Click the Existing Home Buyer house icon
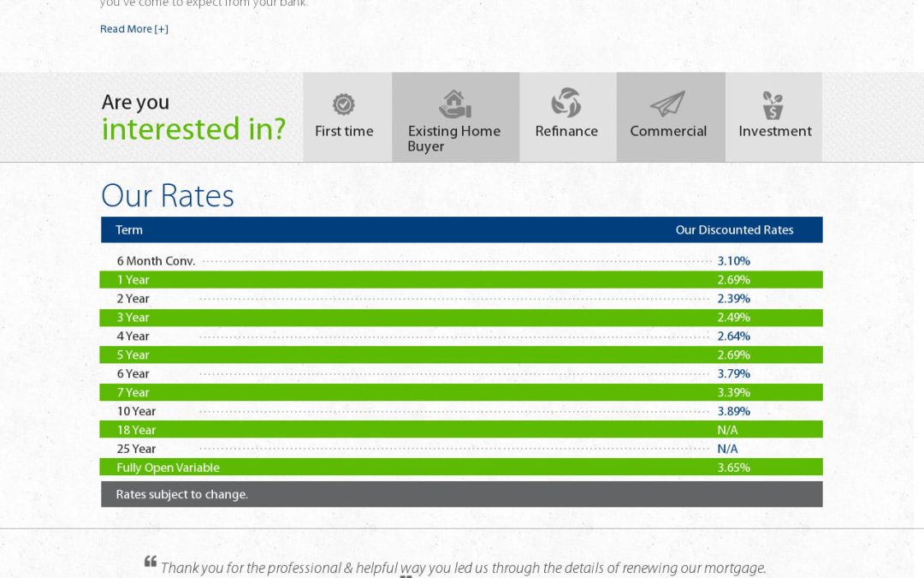 (455, 104)
